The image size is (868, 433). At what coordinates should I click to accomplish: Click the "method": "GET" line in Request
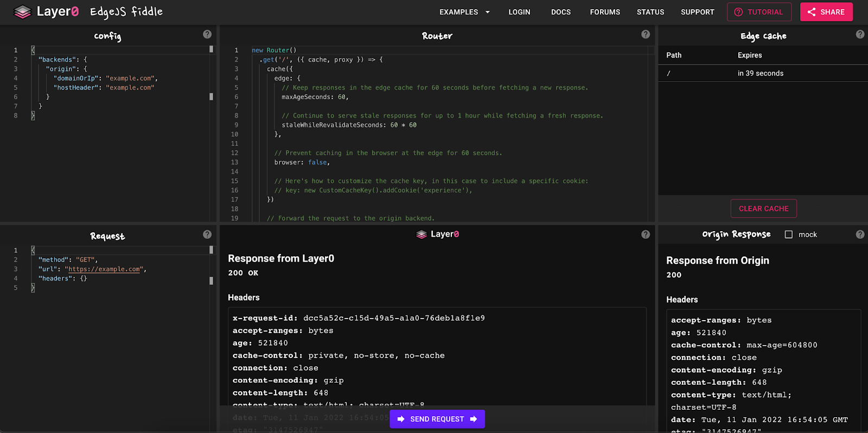[68, 260]
